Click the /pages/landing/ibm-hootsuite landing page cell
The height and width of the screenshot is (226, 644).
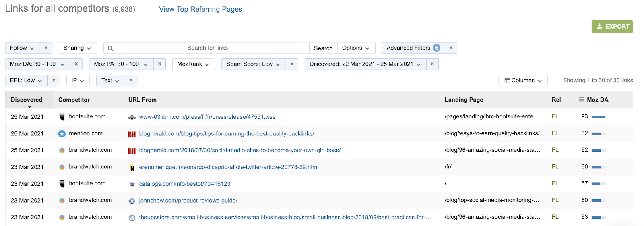(492, 116)
